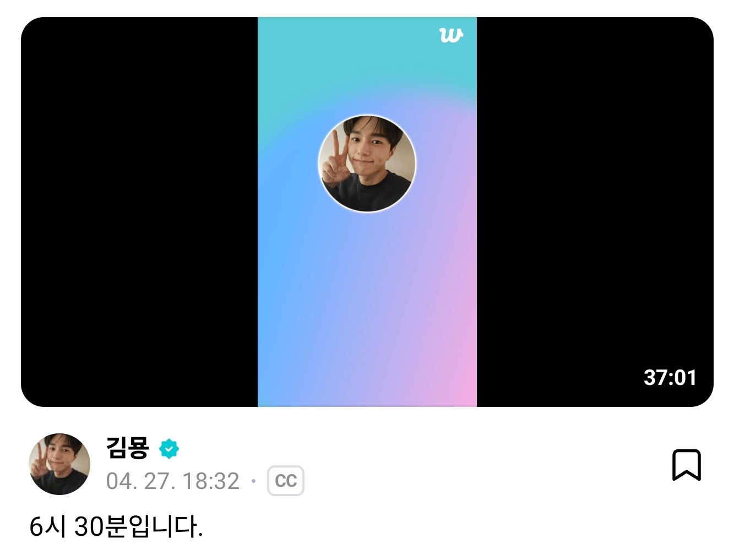The height and width of the screenshot is (560, 734).
Task: Play video by clicking left black letterbox area
Action: pyautogui.click(x=139, y=212)
